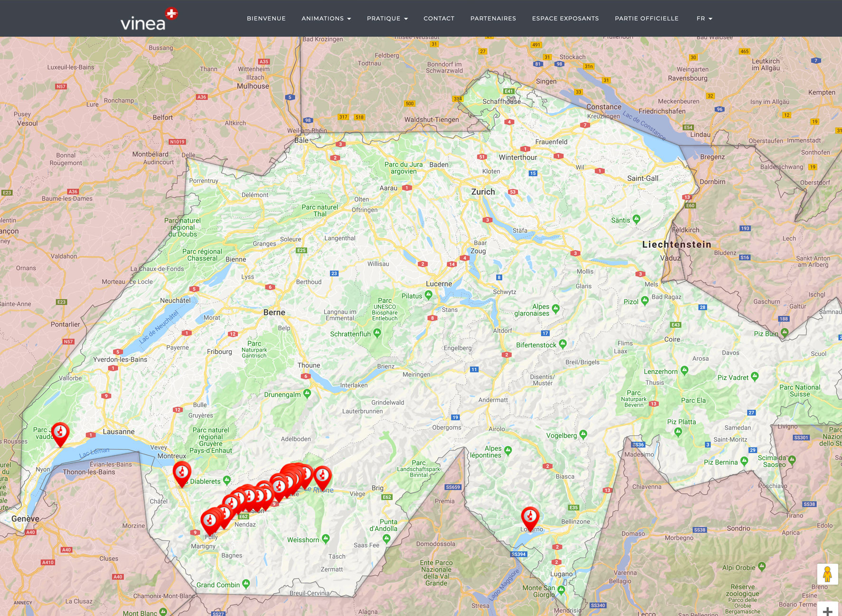This screenshot has width=842, height=616.
Task: Open the Pratique dropdown menu
Action: [387, 19]
